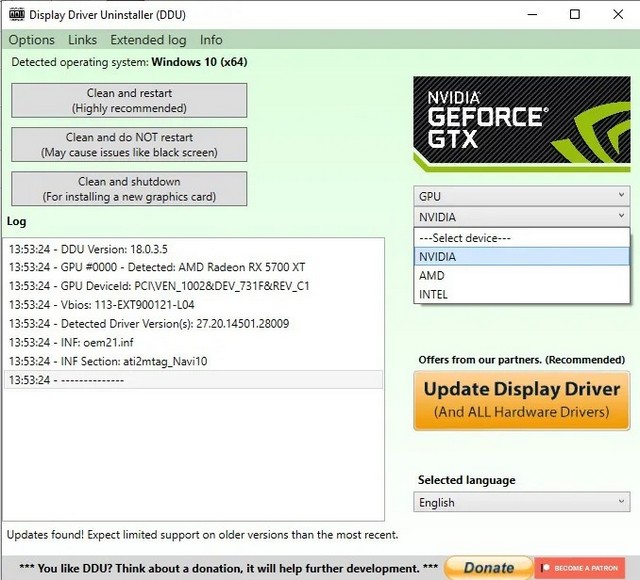Image resolution: width=640 pixels, height=580 pixels.
Task: Click the Updates found status message
Action: click(x=202, y=535)
